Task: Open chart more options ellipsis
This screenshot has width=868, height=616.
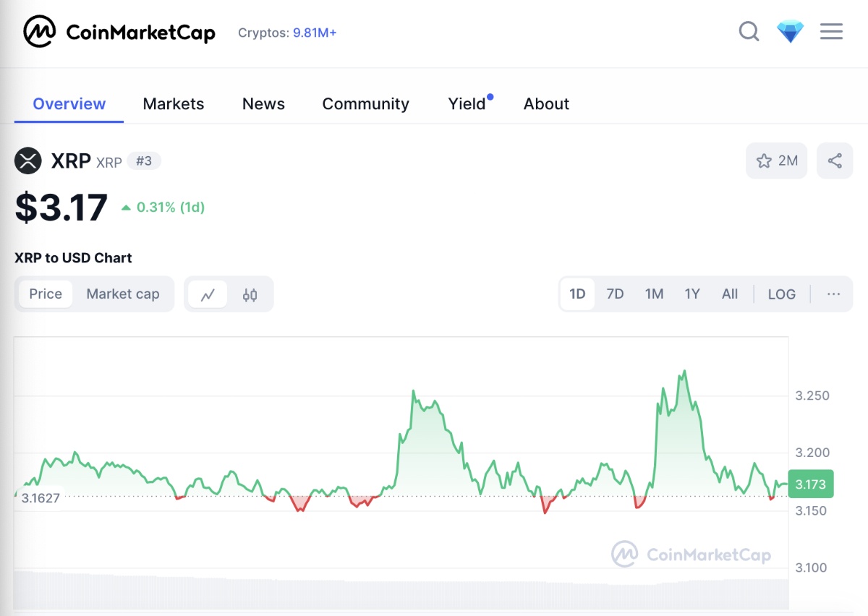Action: click(833, 294)
